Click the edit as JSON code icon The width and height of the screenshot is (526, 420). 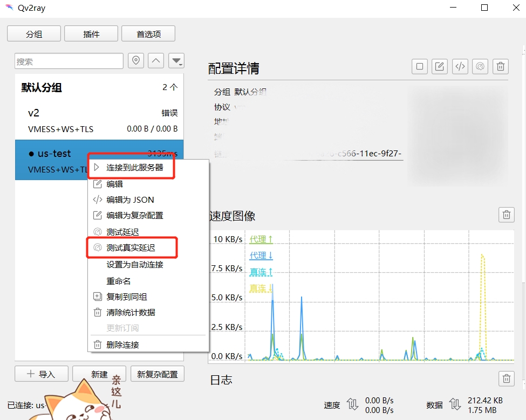pos(460,66)
